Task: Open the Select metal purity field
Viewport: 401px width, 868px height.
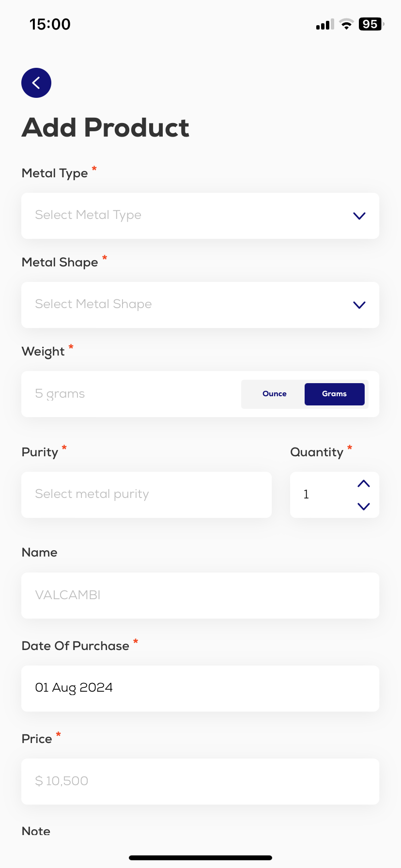Action: click(146, 495)
